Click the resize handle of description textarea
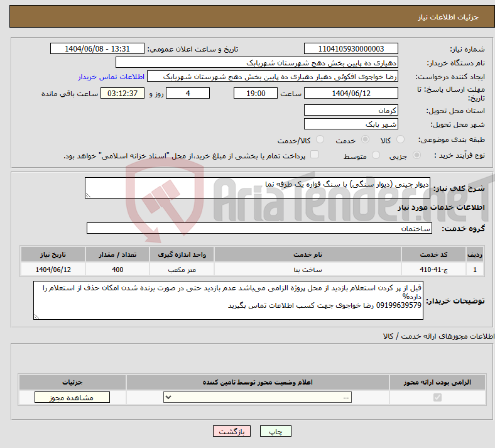The height and width of the screenshot is (448, 495). pos(88,195)
